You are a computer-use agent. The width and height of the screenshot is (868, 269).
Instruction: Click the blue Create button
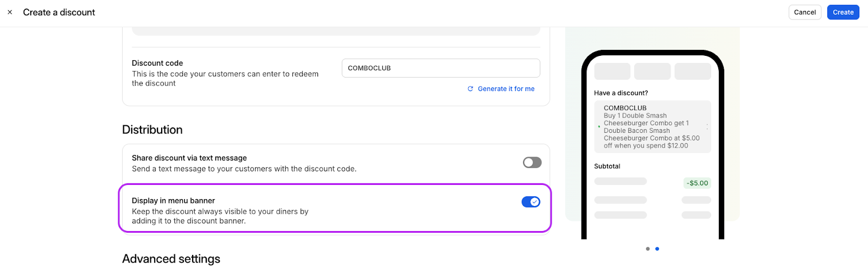[x=843, y=12]
